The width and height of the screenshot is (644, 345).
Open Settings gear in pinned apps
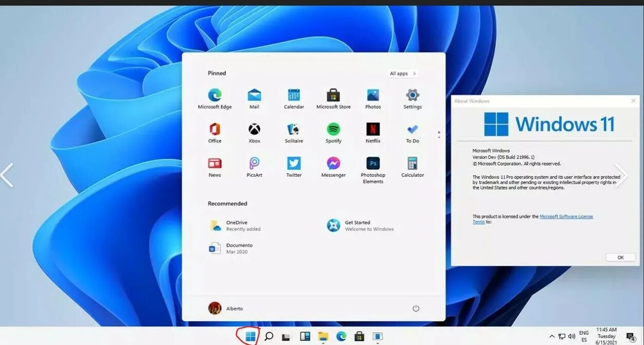(412, 99)
